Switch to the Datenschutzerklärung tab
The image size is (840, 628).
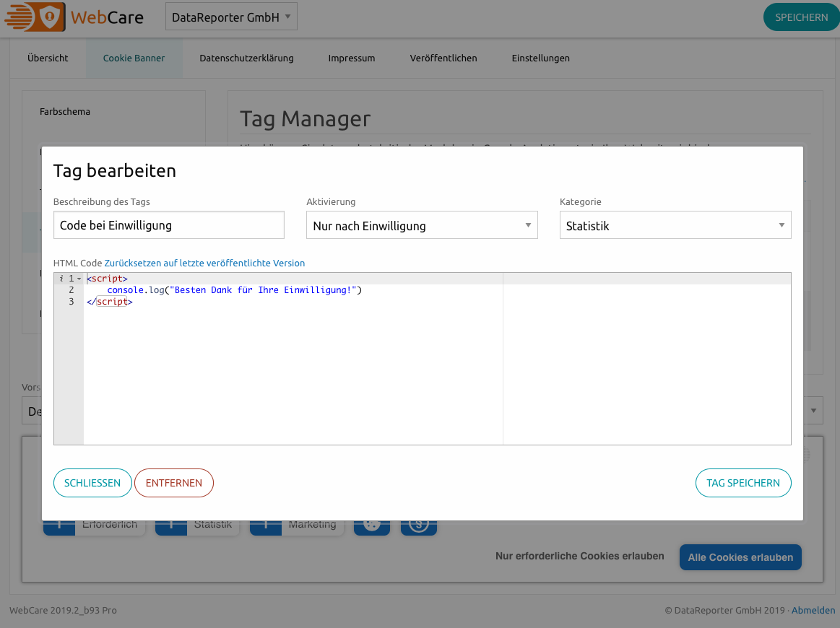(x=246, y=58)
